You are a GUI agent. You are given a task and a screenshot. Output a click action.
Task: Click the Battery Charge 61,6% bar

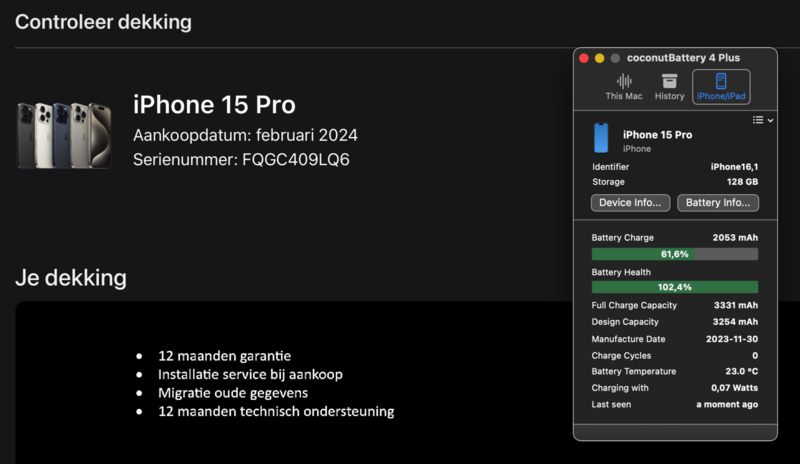[674, 254]
